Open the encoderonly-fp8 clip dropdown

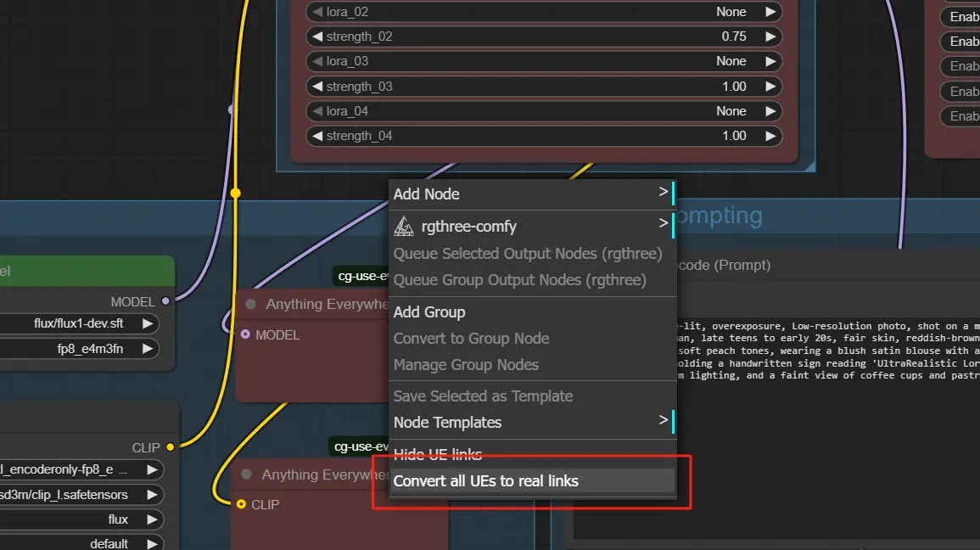81,469
